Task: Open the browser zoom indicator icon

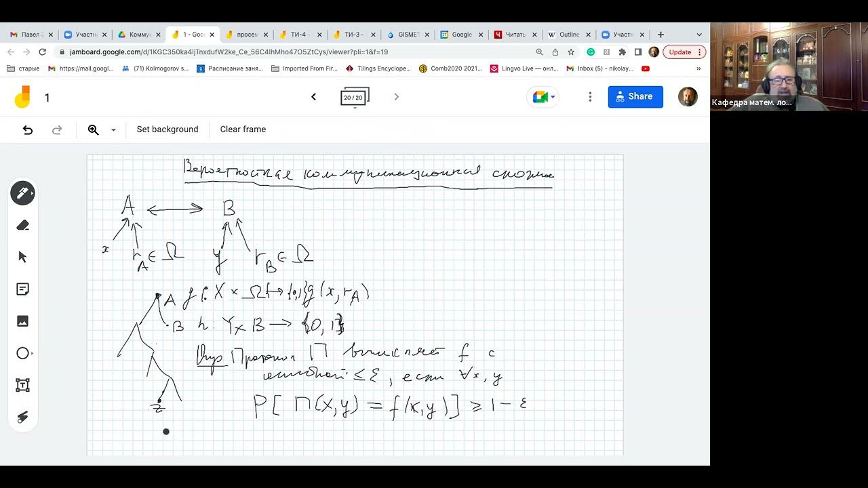Action: [540, 52]
